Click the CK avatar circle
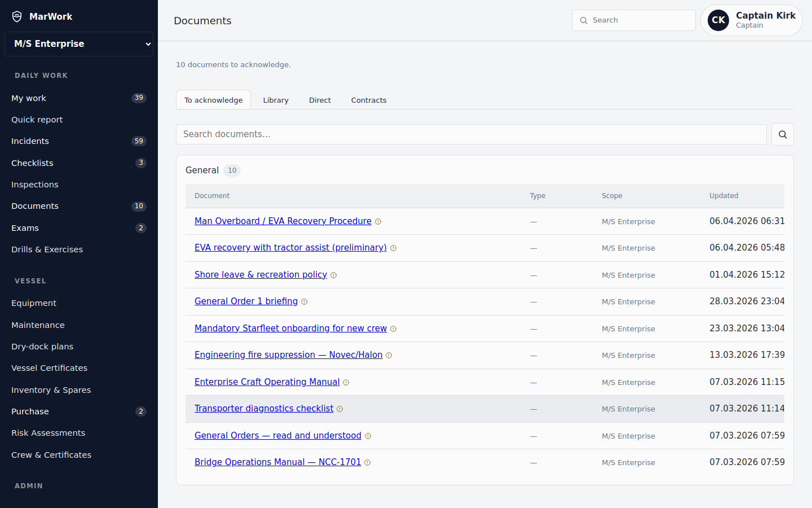This screenshot has height=508, width=812. coord(718,20)
